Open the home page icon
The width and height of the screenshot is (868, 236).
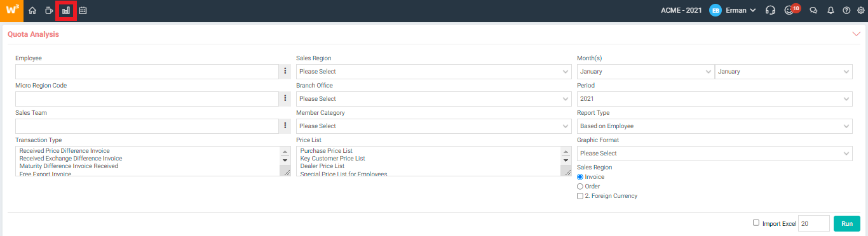tap(32, 10)
